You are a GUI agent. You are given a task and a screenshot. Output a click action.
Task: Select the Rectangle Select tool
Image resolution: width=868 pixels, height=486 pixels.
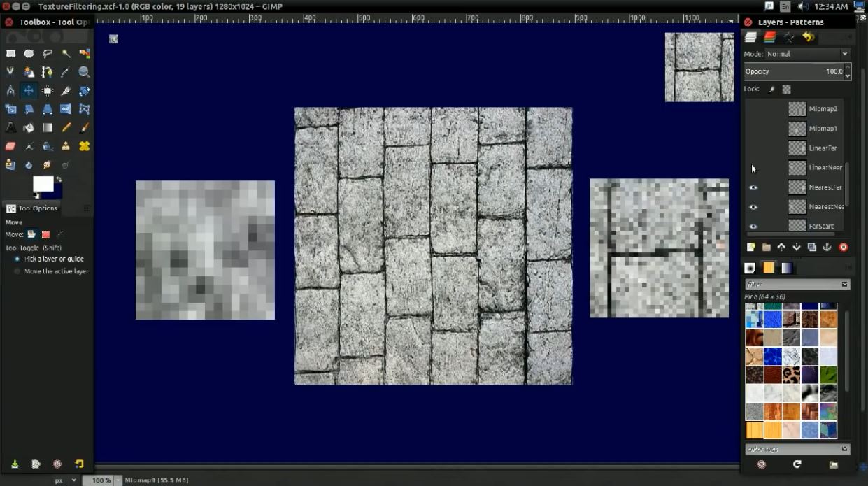(x=10, y=53)
